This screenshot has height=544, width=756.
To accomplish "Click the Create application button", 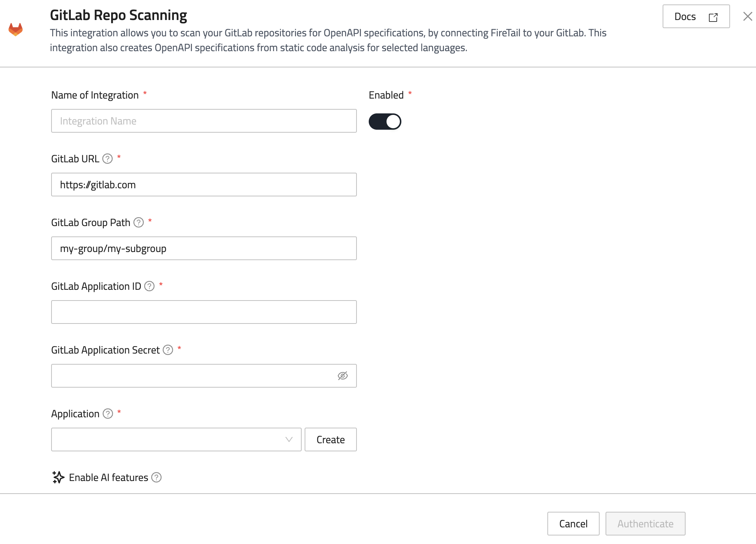I will pyautogui.click(x=330, y=439).
